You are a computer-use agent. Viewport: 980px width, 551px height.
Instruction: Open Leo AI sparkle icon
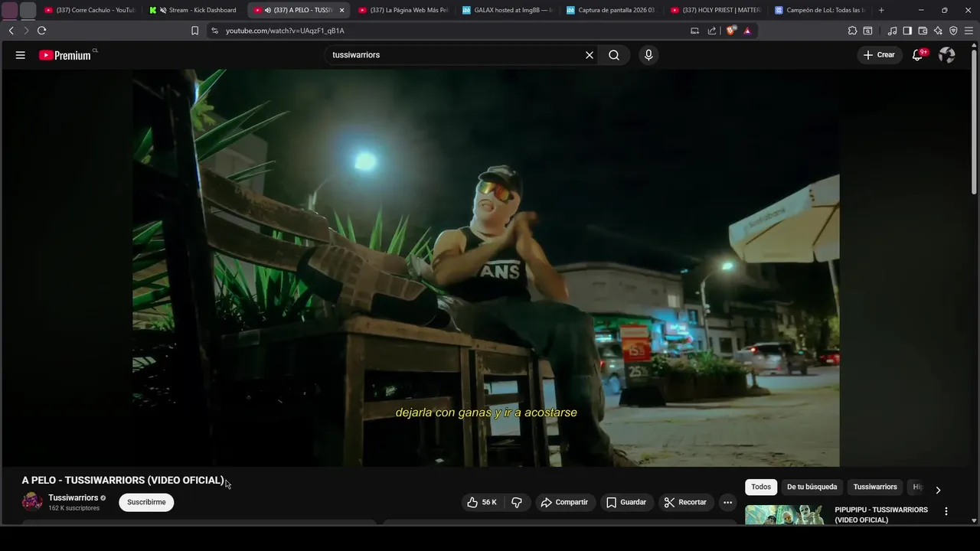(x=938, y=31)
